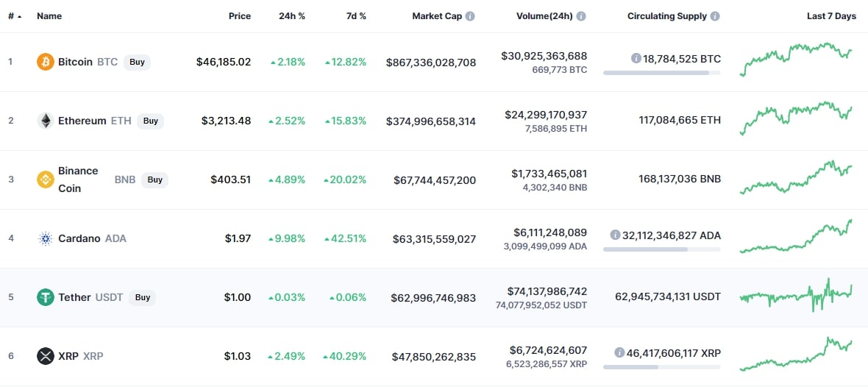
Task: Sort by the Name column header
Action: (x=49, y=16)
